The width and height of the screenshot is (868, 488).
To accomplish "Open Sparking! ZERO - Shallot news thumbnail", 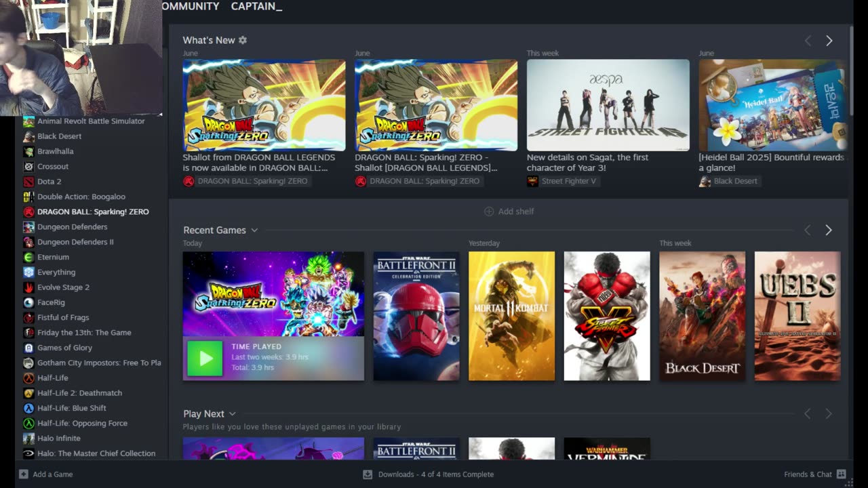I will click(x=436, y=105).
